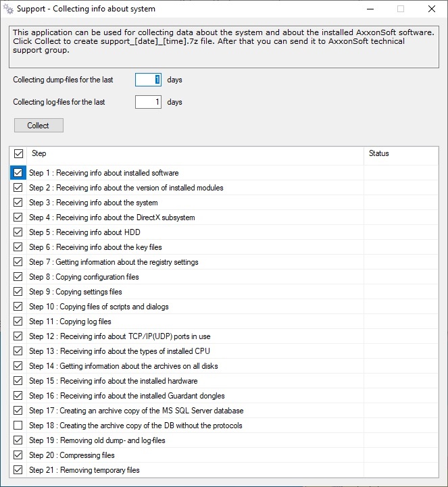Image resolution: width=448 pixels, height=487 pixels.
Task: Enable Step 18 DB without protocols checkbox
Action: [18, 426]
